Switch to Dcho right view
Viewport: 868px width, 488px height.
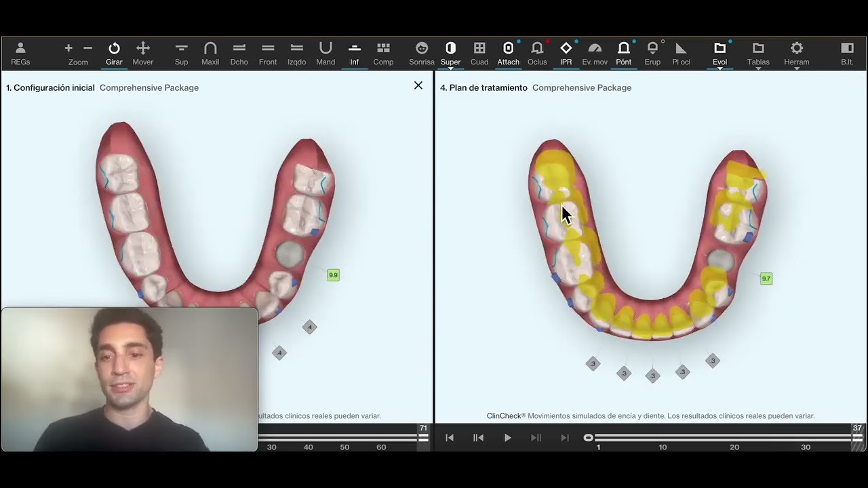(x=239, y=54)
